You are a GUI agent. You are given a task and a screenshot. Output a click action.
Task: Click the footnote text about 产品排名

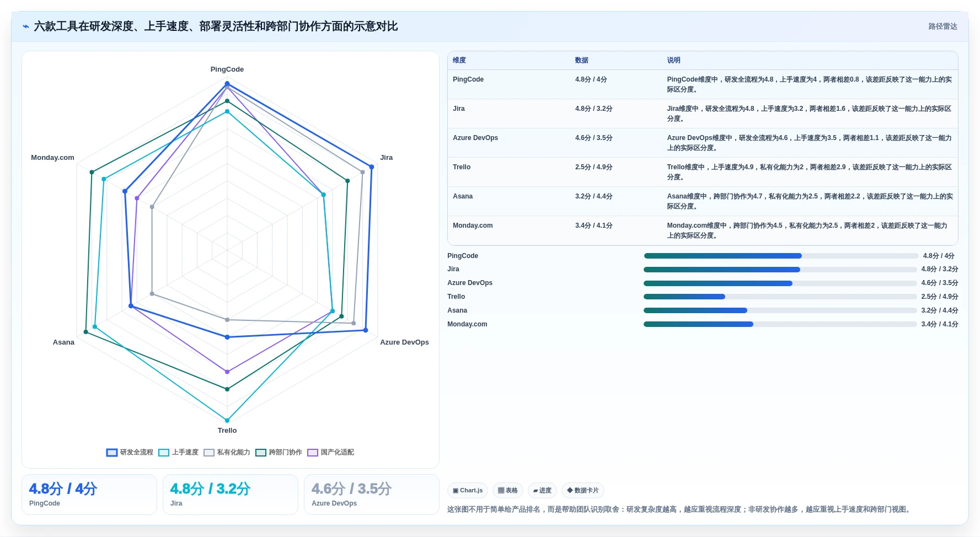[x=679, y=509]
